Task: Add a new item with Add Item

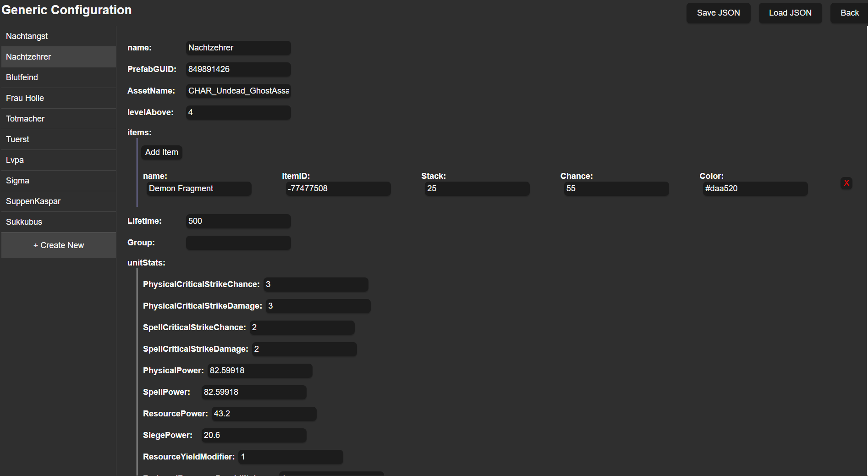Action: (x=162, y=152)
